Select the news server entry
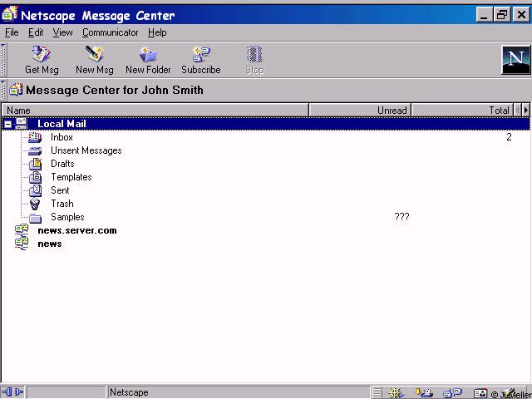This screenshot has height=399, width=532. coord(50,244)
